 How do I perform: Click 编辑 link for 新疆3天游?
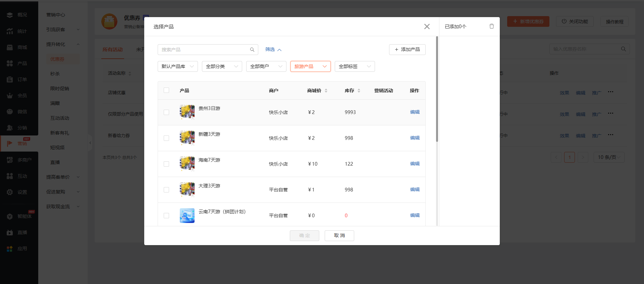(415, 138)
